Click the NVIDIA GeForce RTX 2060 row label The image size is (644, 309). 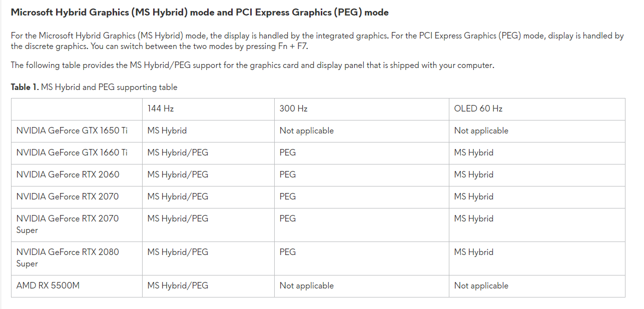point(68,174)
